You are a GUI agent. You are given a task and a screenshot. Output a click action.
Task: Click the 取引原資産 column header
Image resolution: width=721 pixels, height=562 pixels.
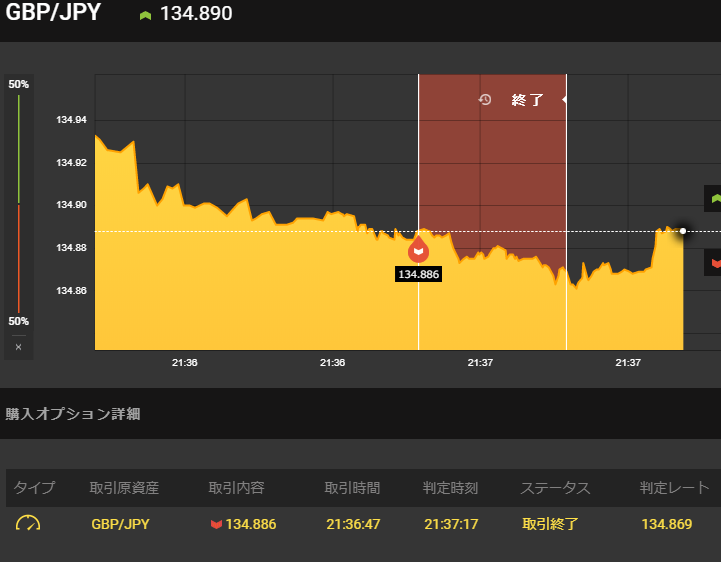pyautogui.click(x=124, y=487)
